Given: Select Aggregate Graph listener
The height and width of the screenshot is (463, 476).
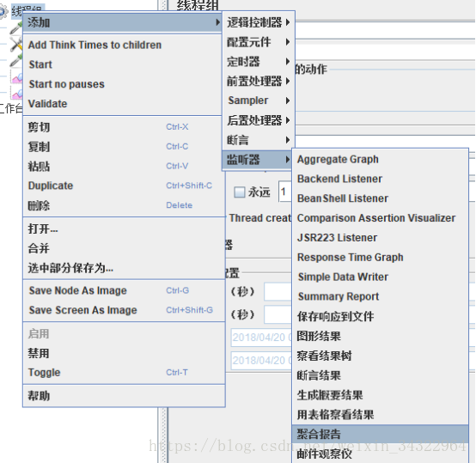Looking at the screenshot, I should point(381,159).
